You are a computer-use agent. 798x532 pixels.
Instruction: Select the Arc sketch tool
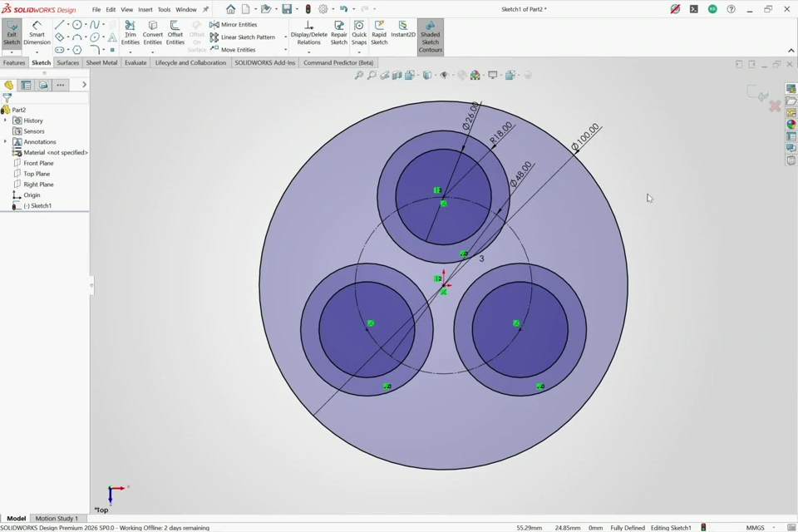(x=76, y=37)
